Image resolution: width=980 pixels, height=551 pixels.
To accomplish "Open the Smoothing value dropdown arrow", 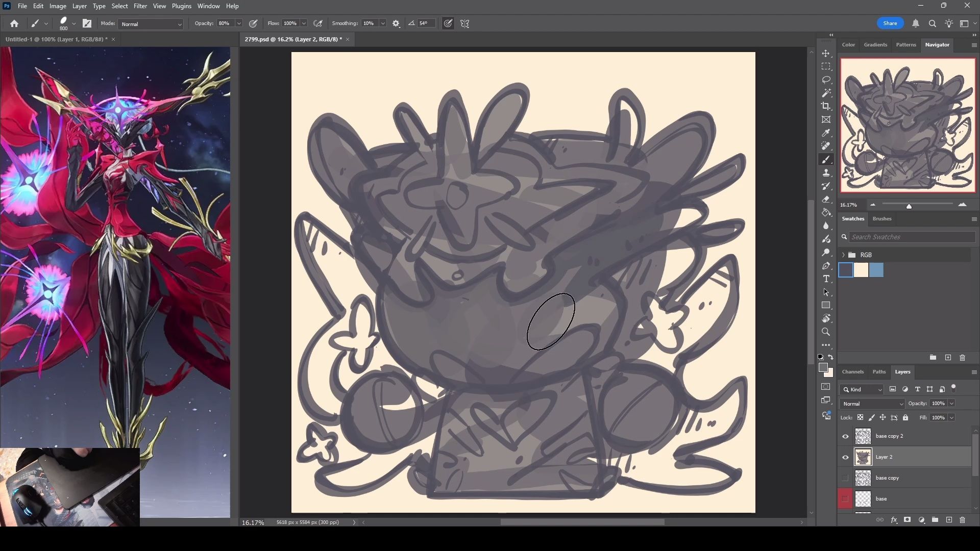I will pyautogui.click(x=382, y=23).
